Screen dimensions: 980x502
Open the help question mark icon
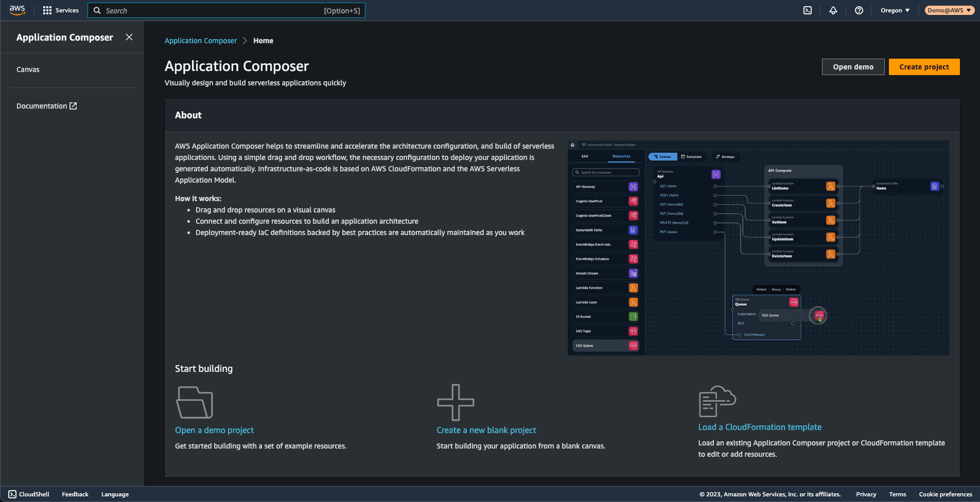[859, 10]
